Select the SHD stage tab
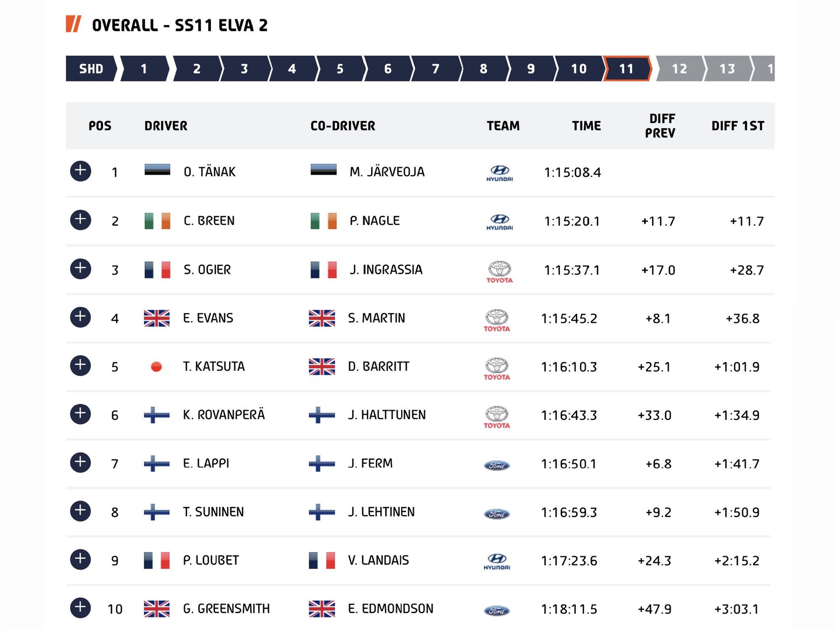840x630 pixels. click(92, 69)
